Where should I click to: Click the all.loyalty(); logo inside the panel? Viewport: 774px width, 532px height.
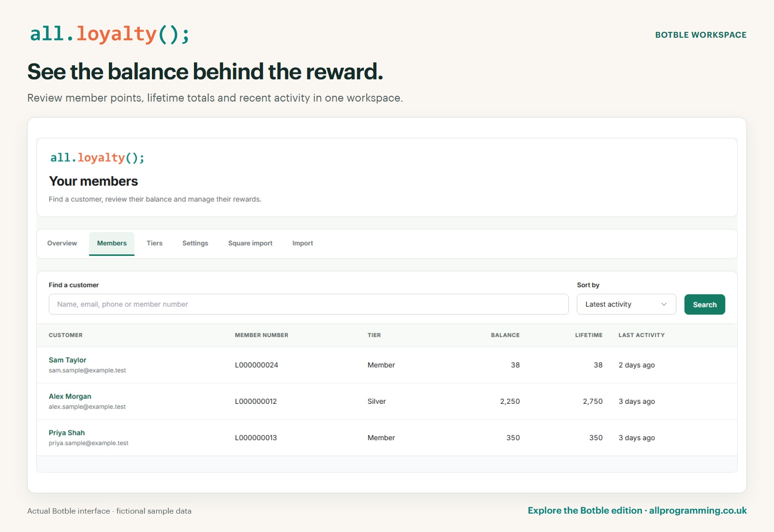(97, 158)
